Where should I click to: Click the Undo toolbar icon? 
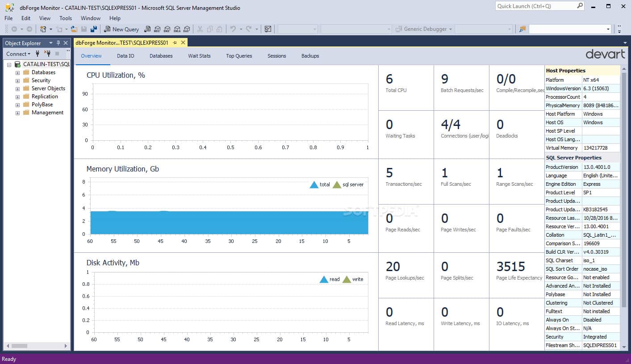[232, 29]
